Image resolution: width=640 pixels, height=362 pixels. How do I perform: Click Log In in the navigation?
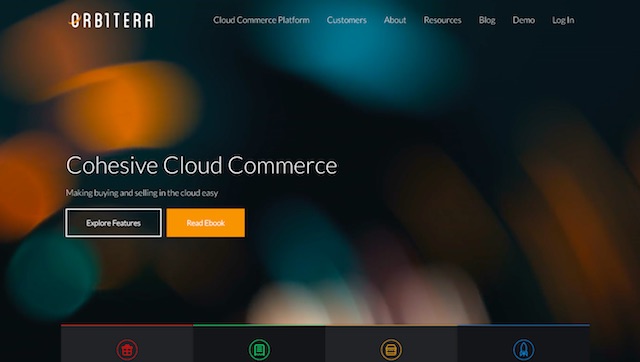[x=563, y=20]
